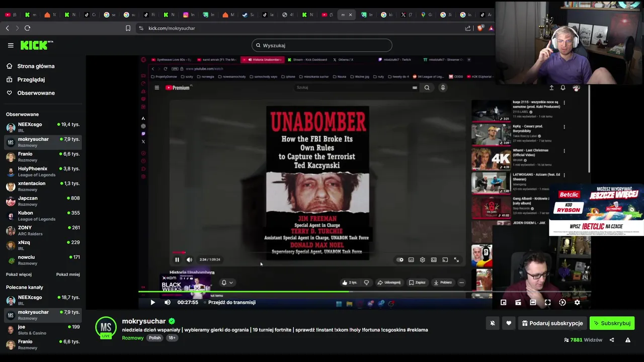Go back in the browser

click(x=8, y=28)
